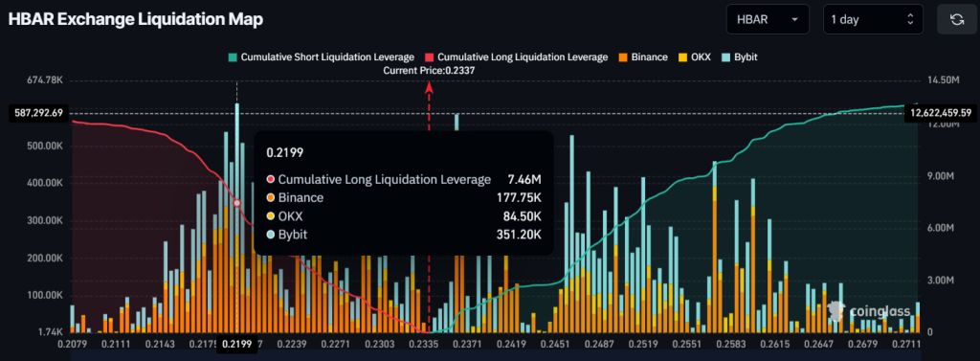Click the HBAR Exchange Liquidation Map title
Screen dimensions: 980x361
[136, 19]
